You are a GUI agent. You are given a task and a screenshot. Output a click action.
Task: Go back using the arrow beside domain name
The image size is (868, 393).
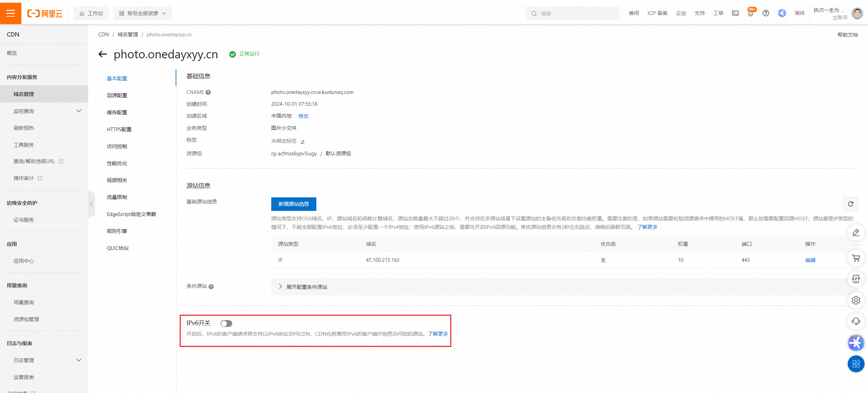tap(102, 54)
